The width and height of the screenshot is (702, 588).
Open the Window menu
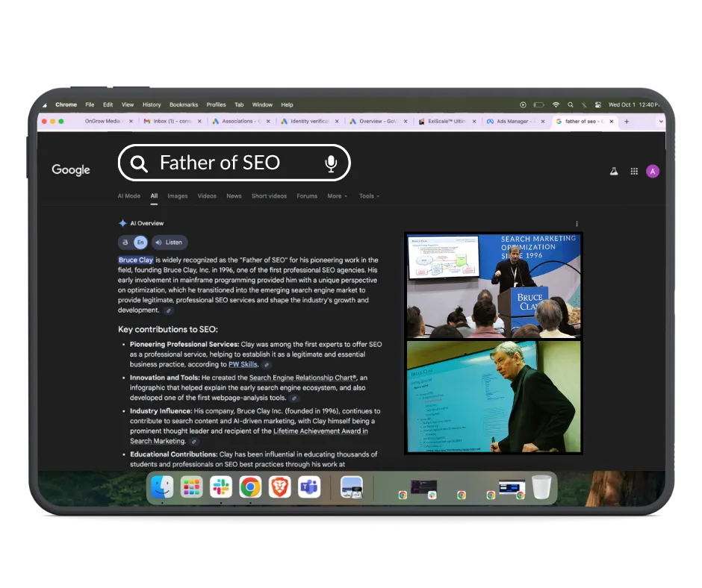click(x=262, y=104)
